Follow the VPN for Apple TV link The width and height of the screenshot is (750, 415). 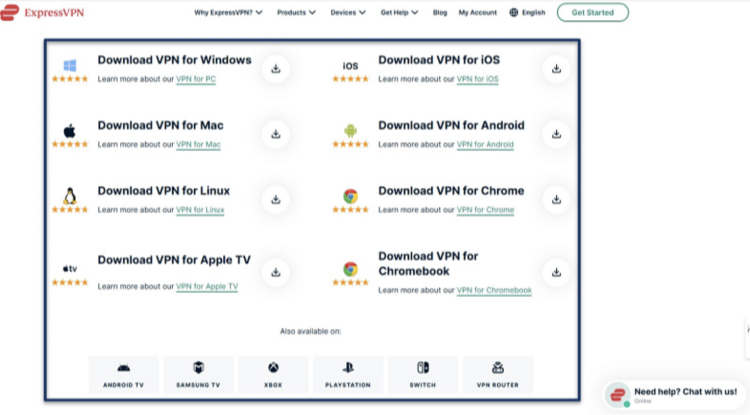click(207, 286)
